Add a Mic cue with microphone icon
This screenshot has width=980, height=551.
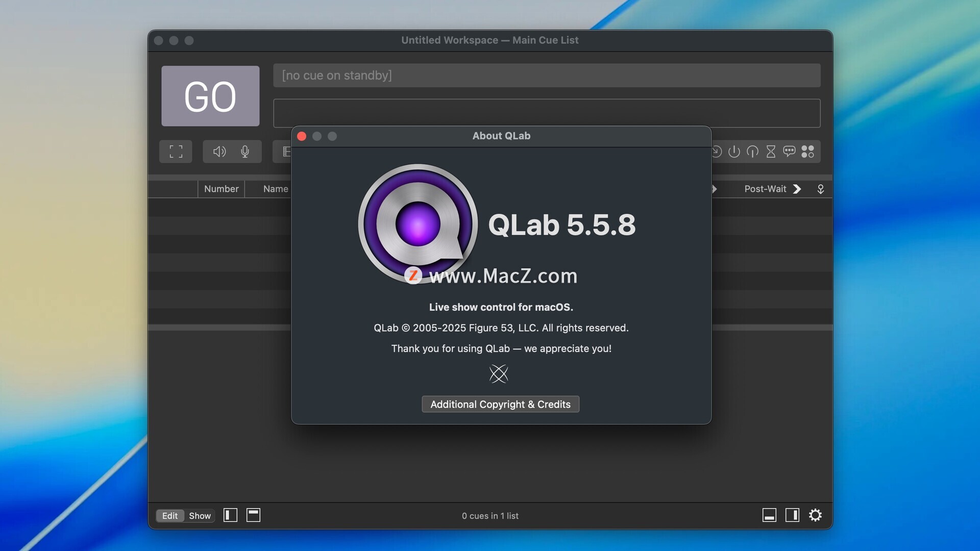[245, 152]
